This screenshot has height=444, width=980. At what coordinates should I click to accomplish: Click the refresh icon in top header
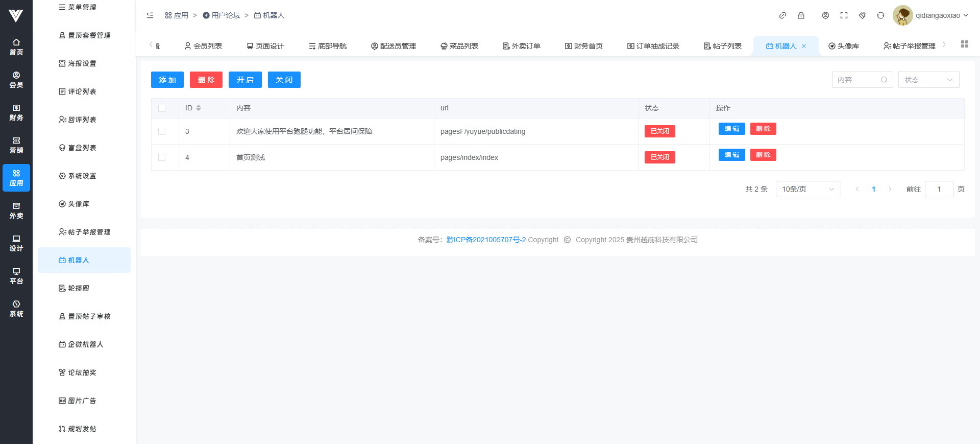click(x=880, y=15)
